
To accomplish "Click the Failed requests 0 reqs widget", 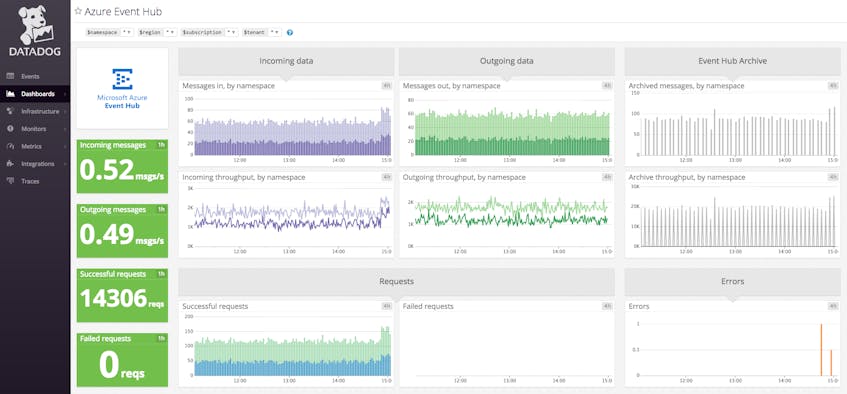I will pyautogui.click(x=122, y=359).
